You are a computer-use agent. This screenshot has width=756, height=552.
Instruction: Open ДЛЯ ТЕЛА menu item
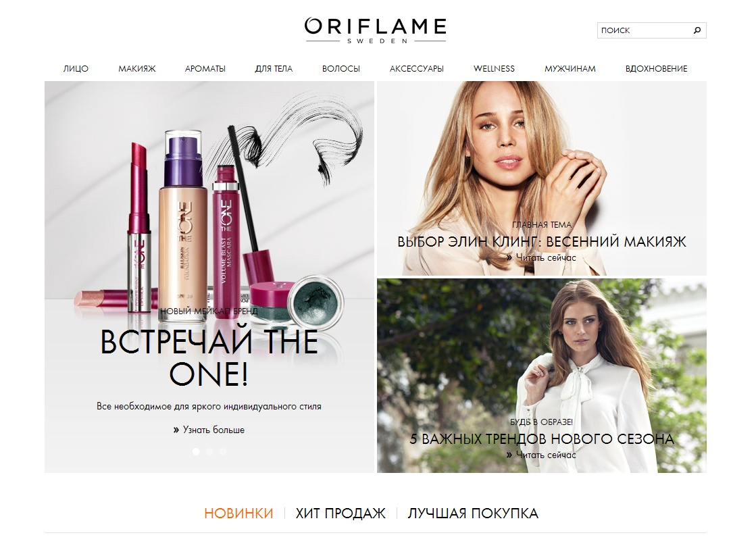click(274, 68)
